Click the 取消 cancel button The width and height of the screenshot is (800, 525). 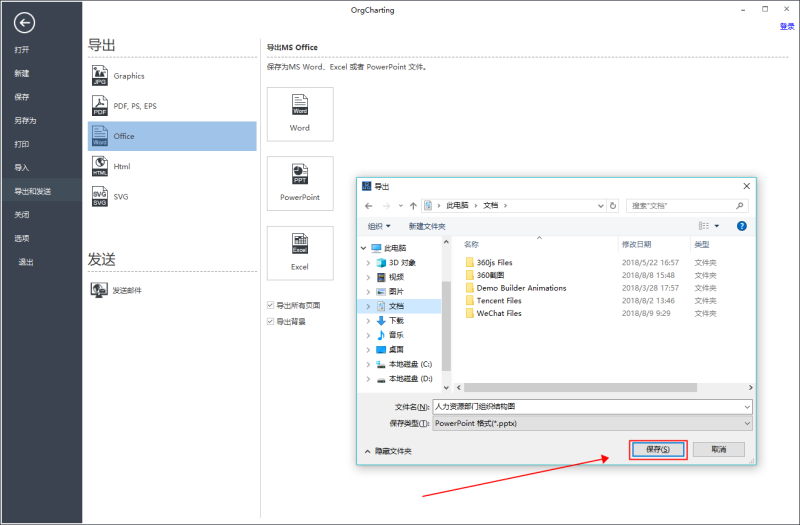[x=718, y=450]
